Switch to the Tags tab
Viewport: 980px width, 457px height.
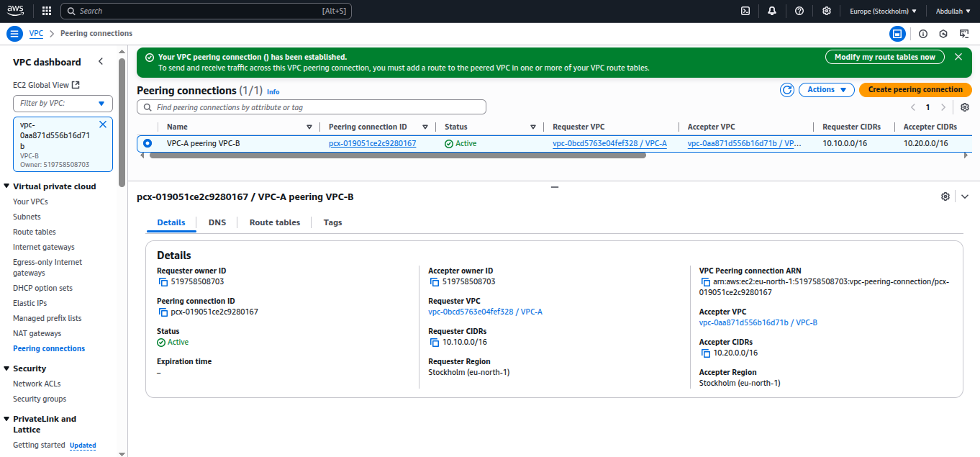[332, 222]
